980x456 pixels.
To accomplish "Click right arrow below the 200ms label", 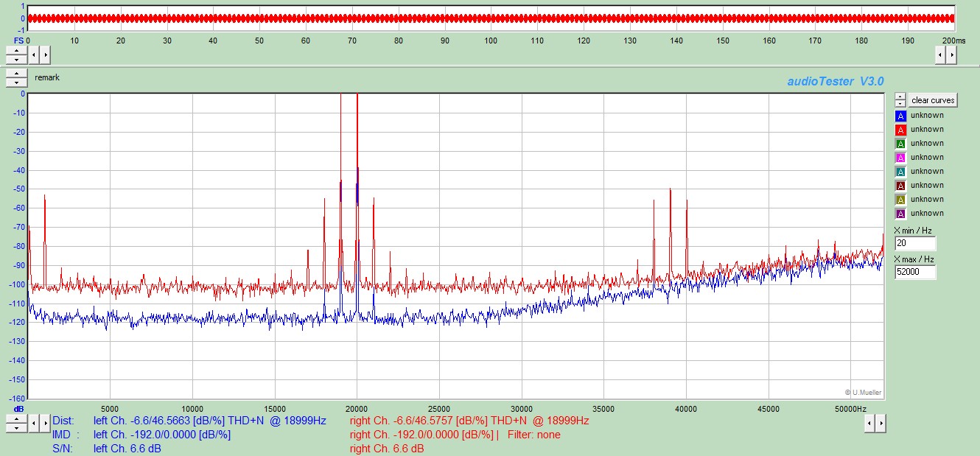I will click(953, 55).
